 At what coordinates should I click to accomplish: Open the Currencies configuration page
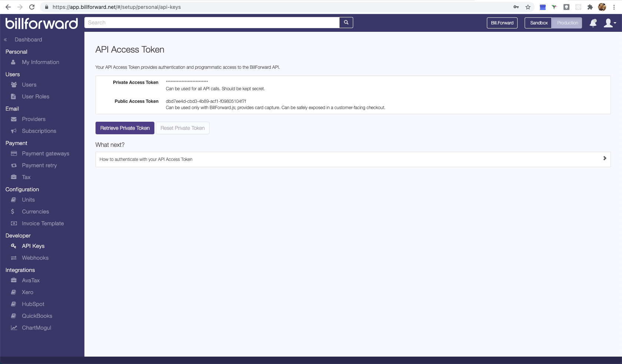click(35, 212)
